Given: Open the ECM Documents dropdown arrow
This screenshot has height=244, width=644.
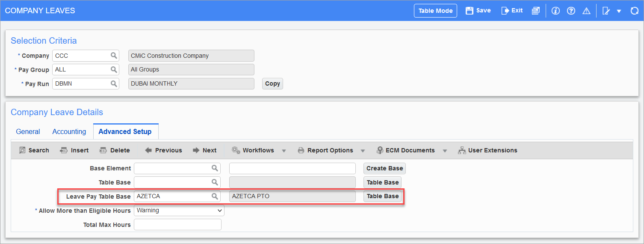Looking at the screenshot, I should (x=445, y=151).
